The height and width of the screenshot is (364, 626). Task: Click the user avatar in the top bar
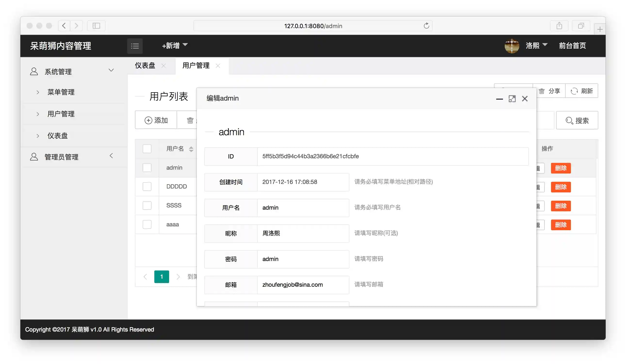(512, 46)
